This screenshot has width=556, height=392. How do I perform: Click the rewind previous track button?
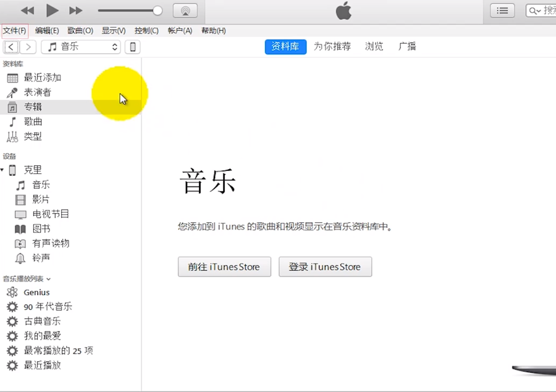click(27, 10)
